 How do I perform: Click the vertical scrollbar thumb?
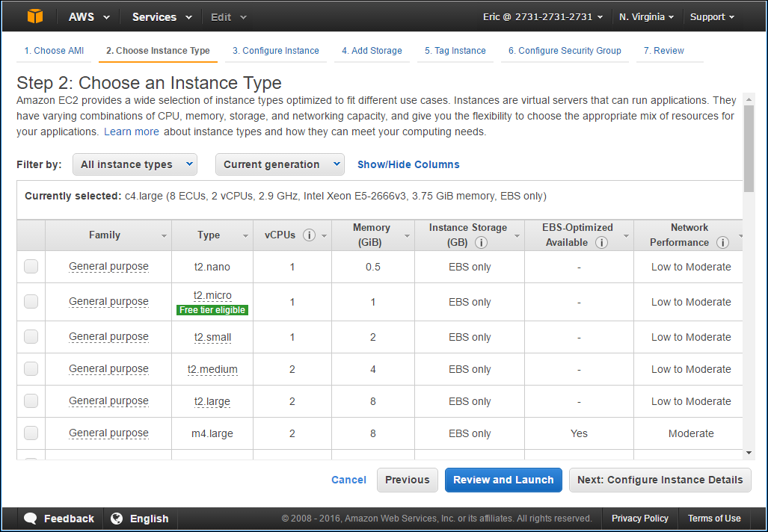pos(749,148)
